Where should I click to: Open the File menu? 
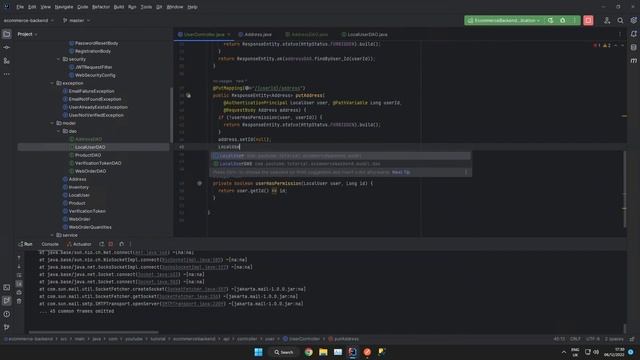20,7
